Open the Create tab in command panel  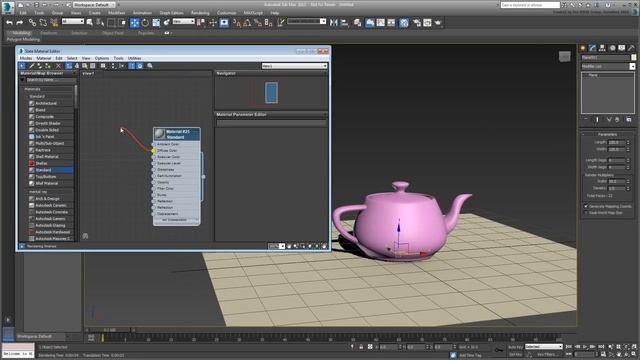coord(583,48)
